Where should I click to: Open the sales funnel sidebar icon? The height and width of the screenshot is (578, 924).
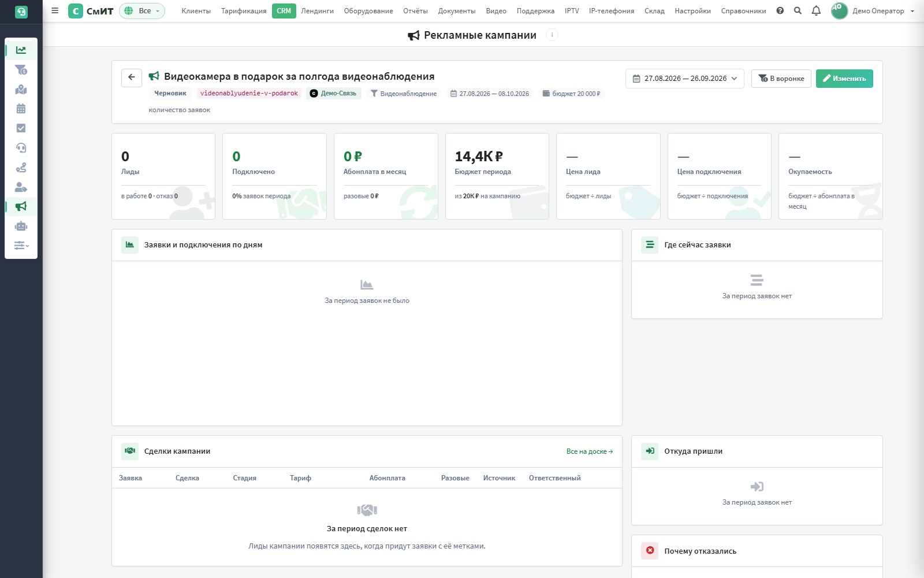(x=21, y=70)
